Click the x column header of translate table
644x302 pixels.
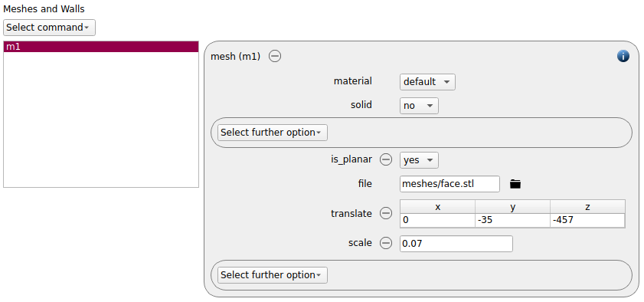tap(437, 207)
